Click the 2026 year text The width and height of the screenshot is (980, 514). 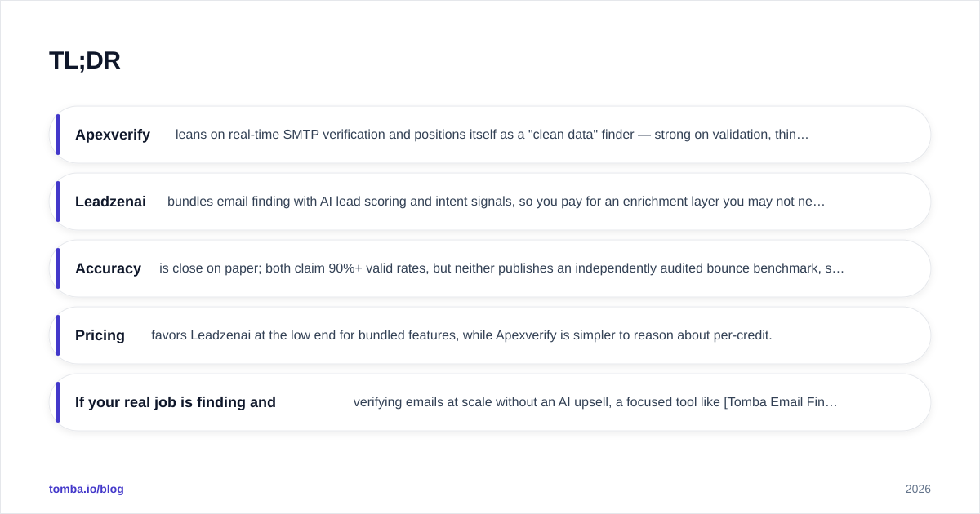pos(918,489)
